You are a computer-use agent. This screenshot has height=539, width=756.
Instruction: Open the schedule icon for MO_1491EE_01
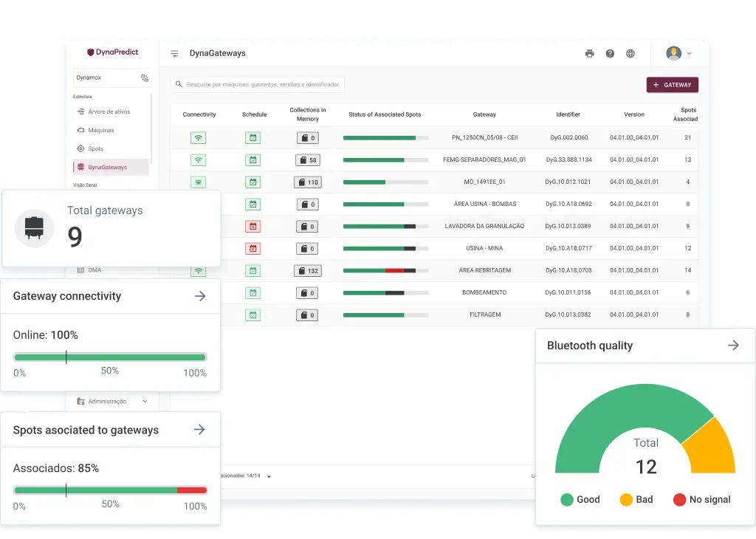252,182
